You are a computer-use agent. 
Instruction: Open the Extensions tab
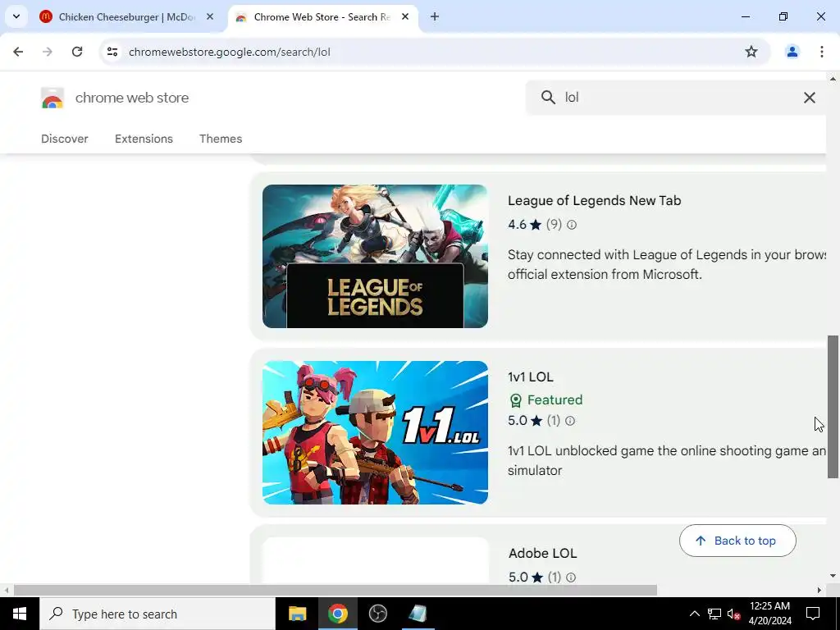click(x=144, y=139)
